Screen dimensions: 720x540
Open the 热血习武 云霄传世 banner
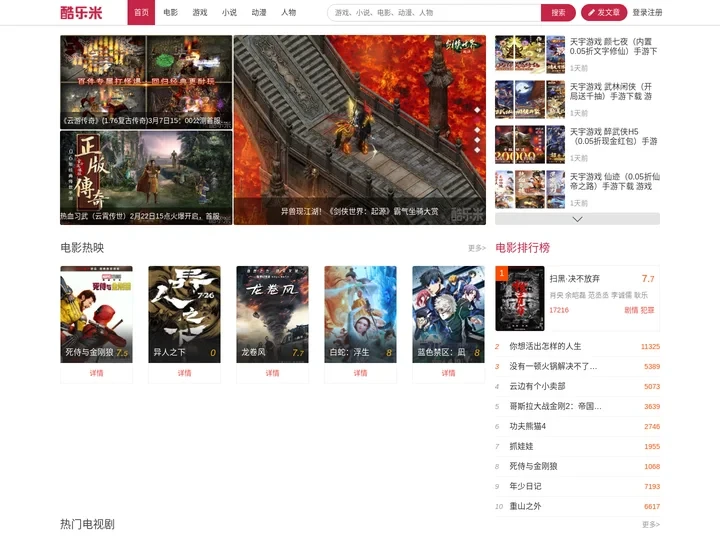(x=146, y=178)
